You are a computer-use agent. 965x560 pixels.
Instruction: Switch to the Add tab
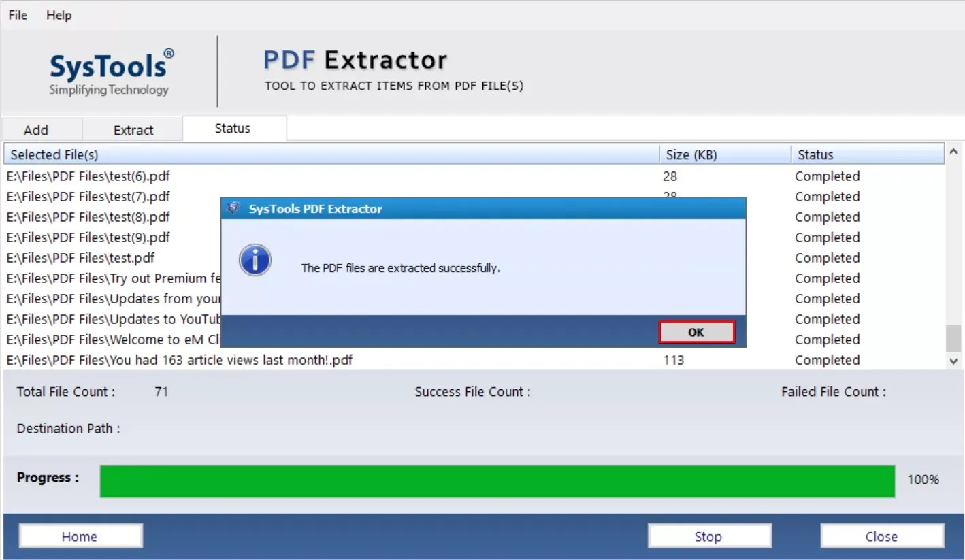tap(41, 129)
